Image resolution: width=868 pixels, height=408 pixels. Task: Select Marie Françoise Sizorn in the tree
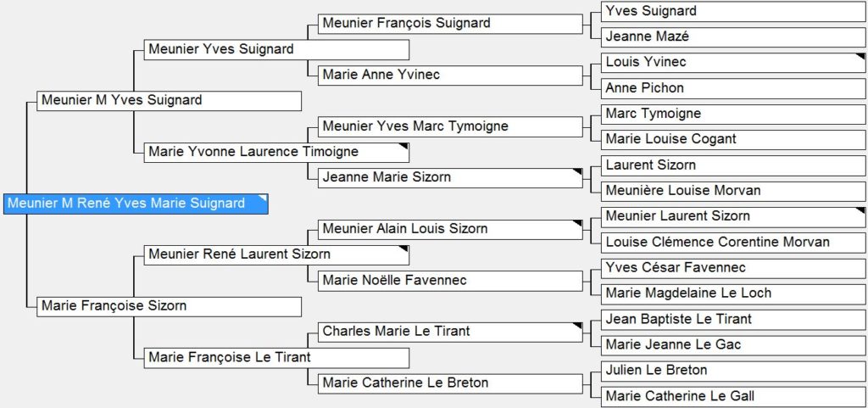pyautogui.click(x=169, y=306)
